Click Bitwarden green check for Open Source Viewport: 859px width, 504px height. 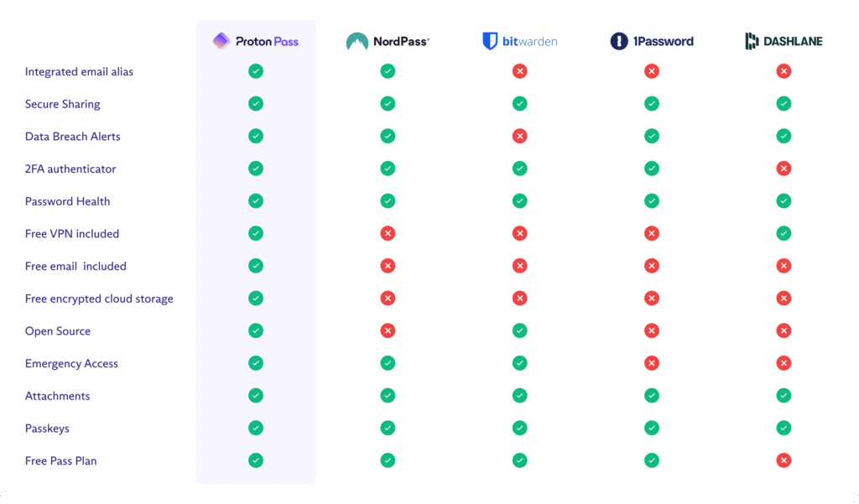pyautogui.click(x=520, y=331)
